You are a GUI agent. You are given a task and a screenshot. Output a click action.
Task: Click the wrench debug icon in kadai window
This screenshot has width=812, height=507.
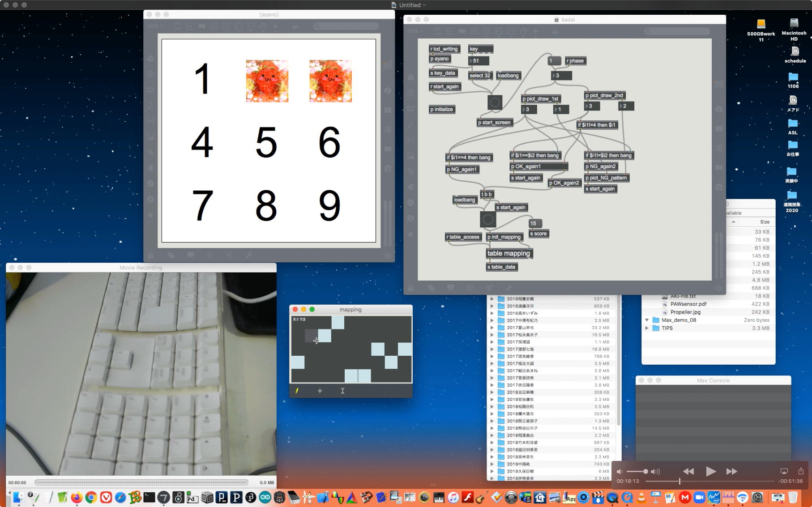[x=509, y=287]
